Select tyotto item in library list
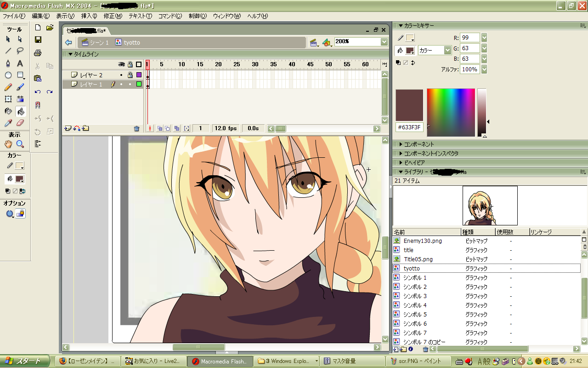This screenshot has width=588, height=368. tap(487, 268)
